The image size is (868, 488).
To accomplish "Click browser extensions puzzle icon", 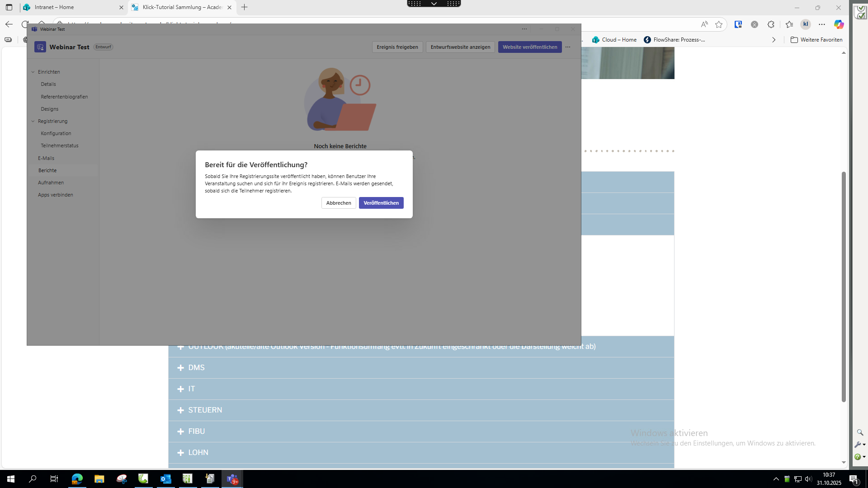I will click(771, 24).
